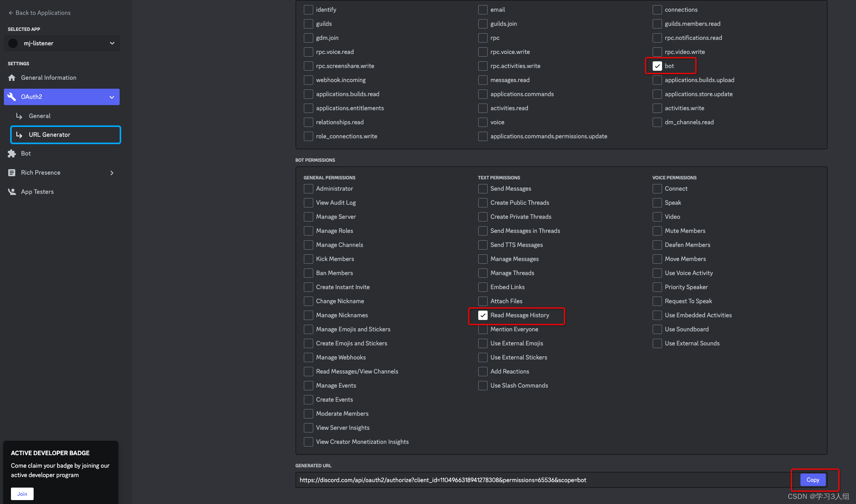Viewport: 856px width, 504px height.
Task: Enable Read Messages/View Channels permission
Action: tap(308, 372)
